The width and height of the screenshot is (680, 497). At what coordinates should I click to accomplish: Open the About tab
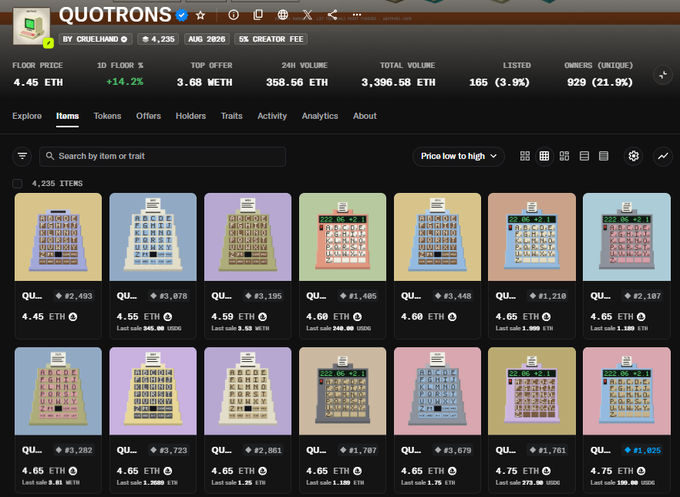click(365, 116)
